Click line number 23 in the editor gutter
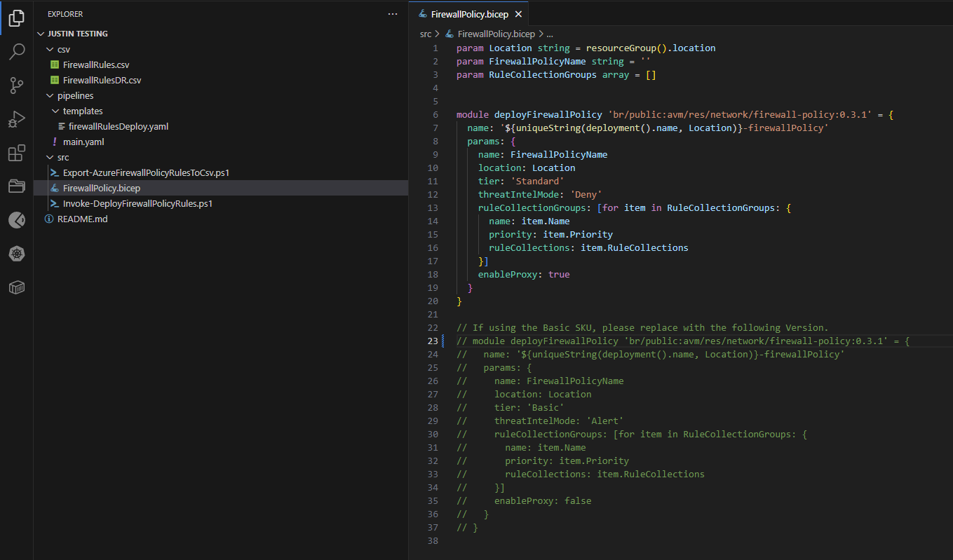The image size is (953, 560). tap(433, 341)
